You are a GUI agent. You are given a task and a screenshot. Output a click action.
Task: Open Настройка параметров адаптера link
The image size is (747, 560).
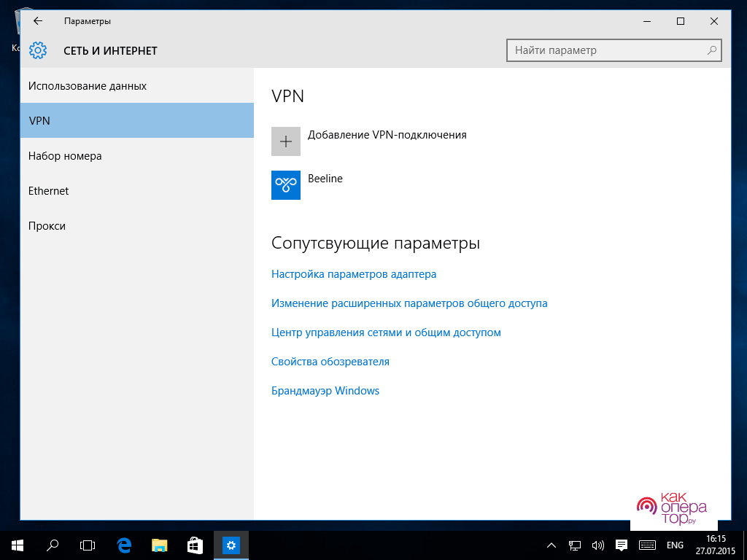point(354,274)
